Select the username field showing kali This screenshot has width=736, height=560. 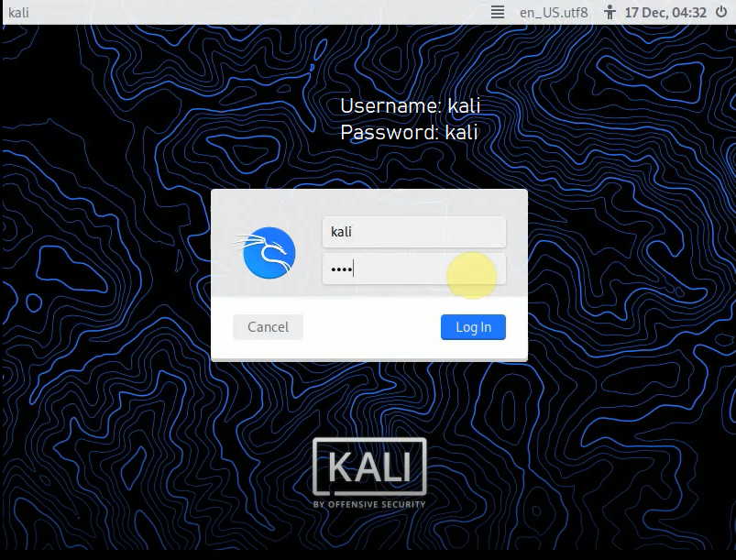[x=414, y=232]
